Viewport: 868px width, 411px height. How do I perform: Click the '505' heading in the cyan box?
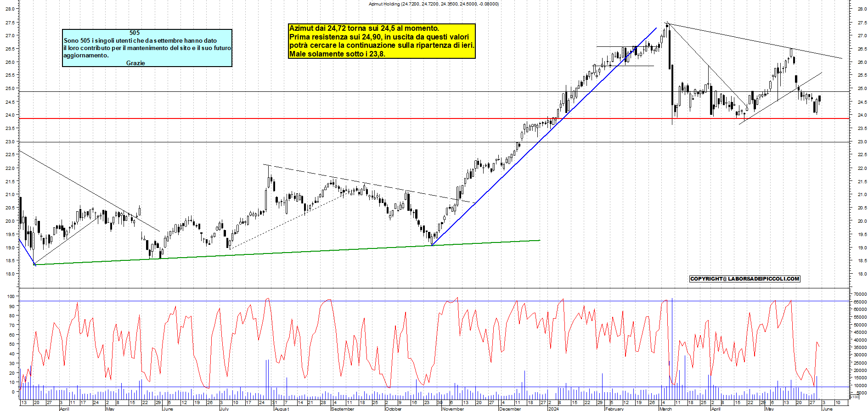pos(135,33)
